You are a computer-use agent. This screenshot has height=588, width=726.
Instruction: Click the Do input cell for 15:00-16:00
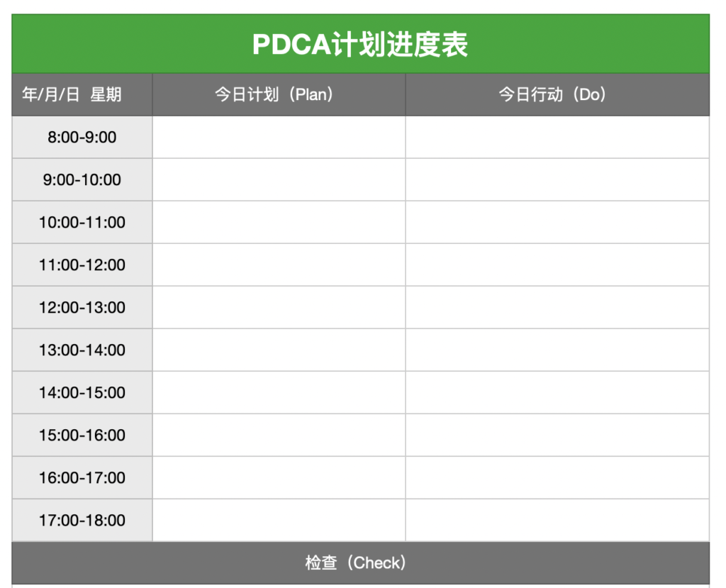pos(557,435)
